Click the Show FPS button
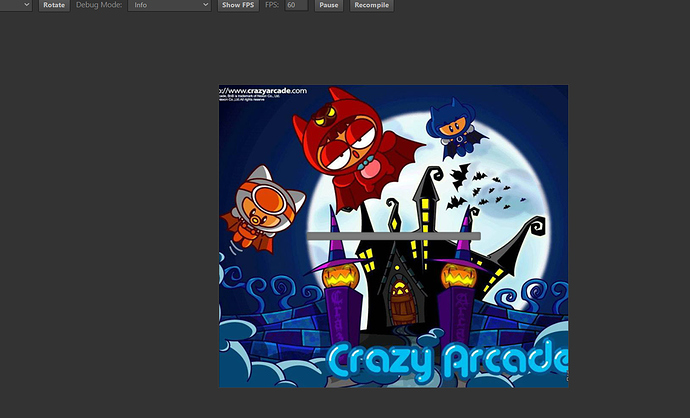Viewport: 690px width, 418px height. pyautogui.click(x=238, y=5)
